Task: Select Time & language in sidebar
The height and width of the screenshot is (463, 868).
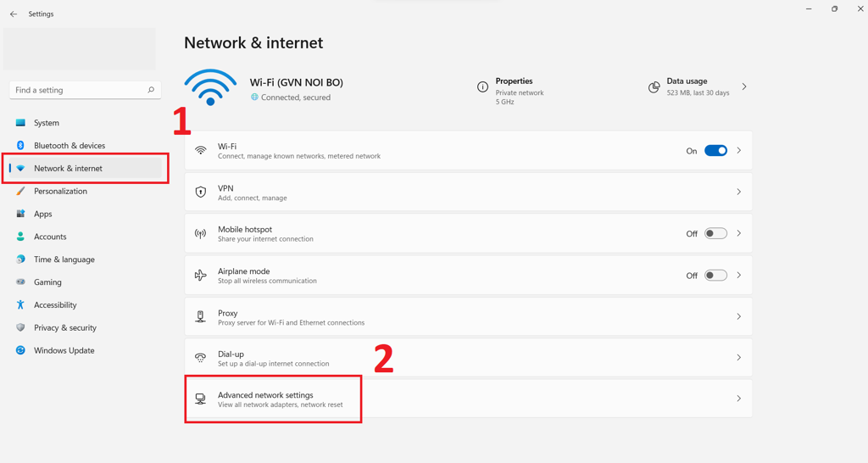Action: (x=86, y=259)
